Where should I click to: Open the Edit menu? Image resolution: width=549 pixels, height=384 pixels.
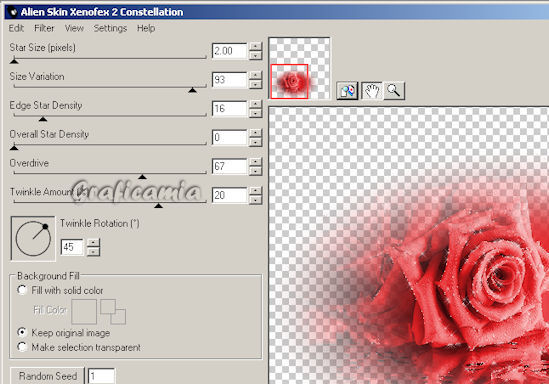click(x=16, y=28)
